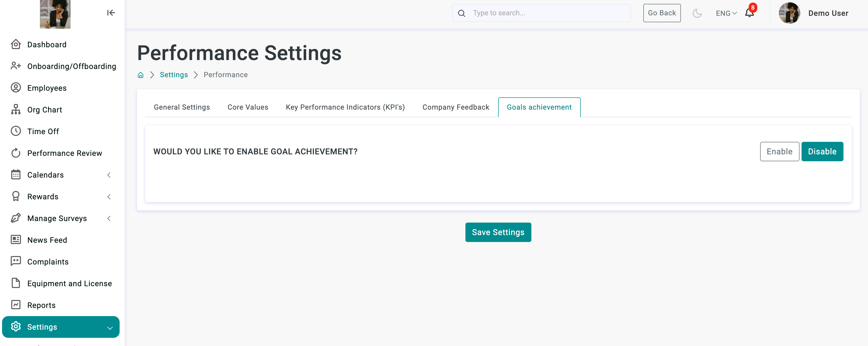Open the ENG language dropdown

726,13
